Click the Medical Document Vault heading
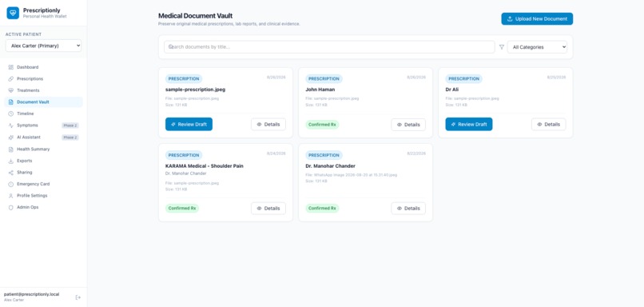The width and height of the screenshot is (644, 307). click(x=196, y=16)
